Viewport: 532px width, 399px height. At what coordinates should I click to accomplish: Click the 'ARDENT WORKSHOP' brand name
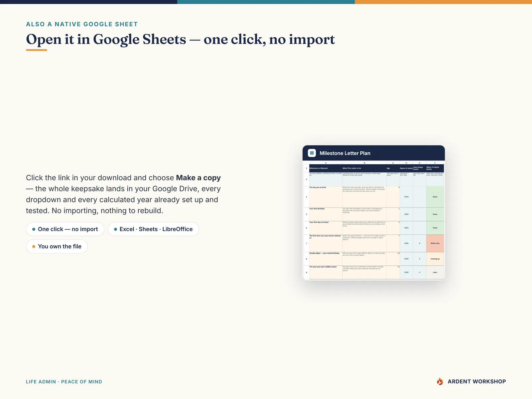pos(477,382)
